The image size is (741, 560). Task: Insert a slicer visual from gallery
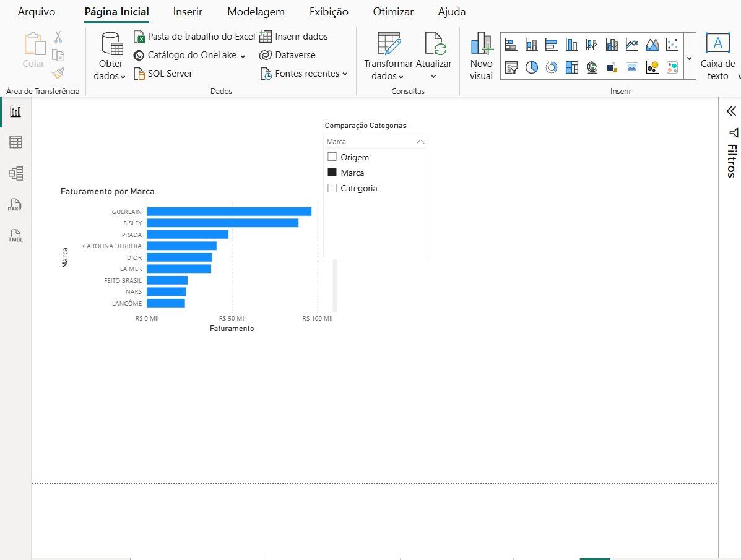click(511, 67)
